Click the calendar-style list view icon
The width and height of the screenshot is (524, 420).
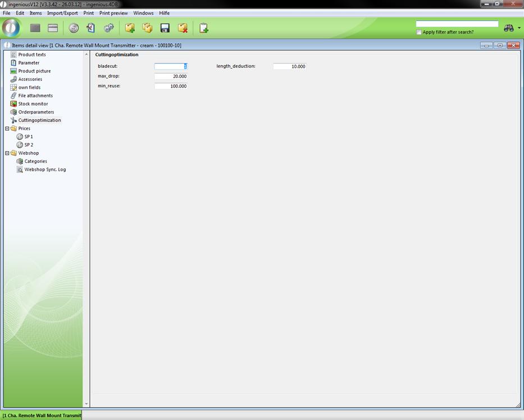[53, 28]
